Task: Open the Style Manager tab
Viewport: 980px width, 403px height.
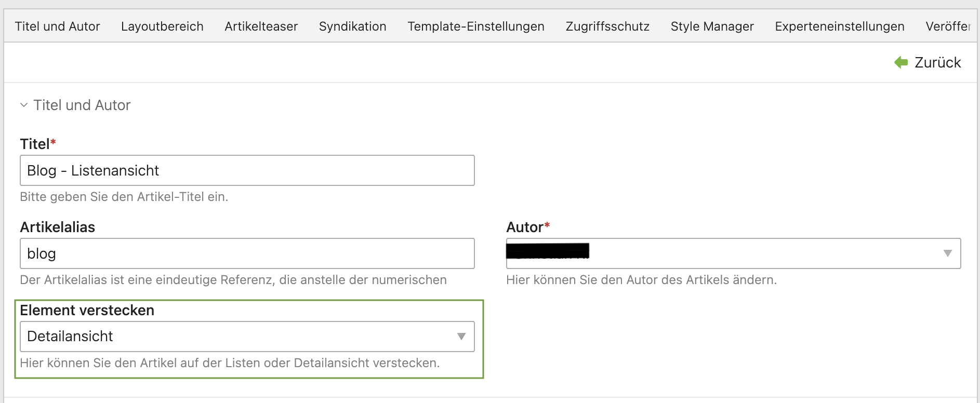Action: click(712, 26)
